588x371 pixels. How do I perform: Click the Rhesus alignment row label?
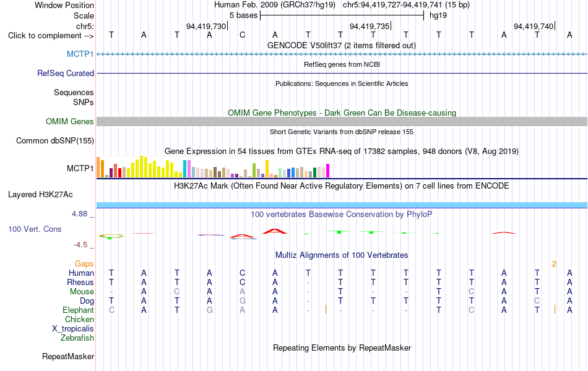tap(80, 282)
